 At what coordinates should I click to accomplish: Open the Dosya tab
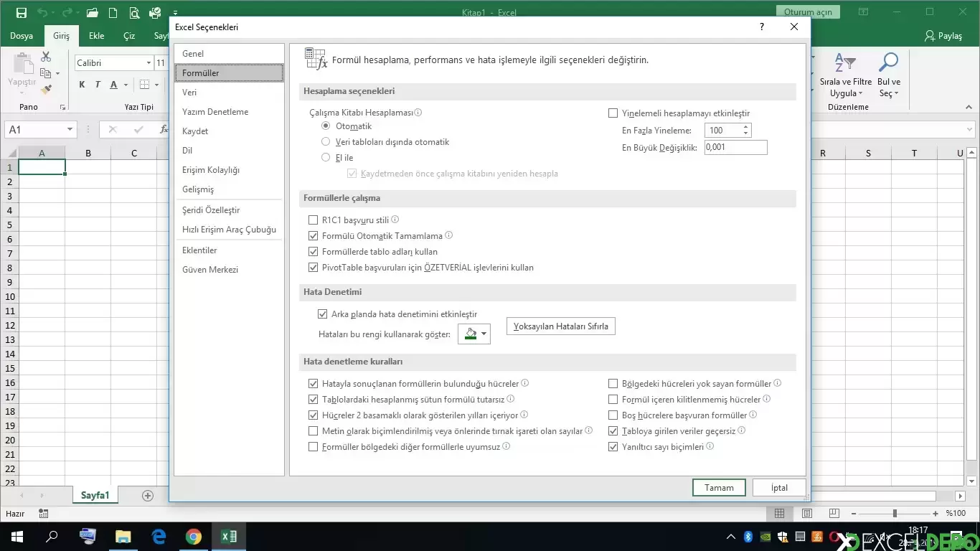point(22,36)
